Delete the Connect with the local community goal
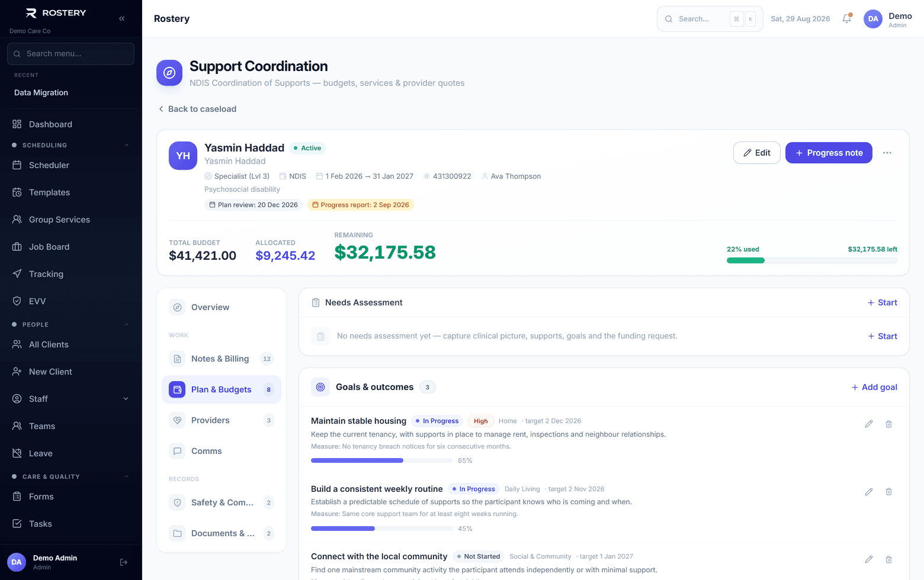924x580 pixels. click(889, 559)
